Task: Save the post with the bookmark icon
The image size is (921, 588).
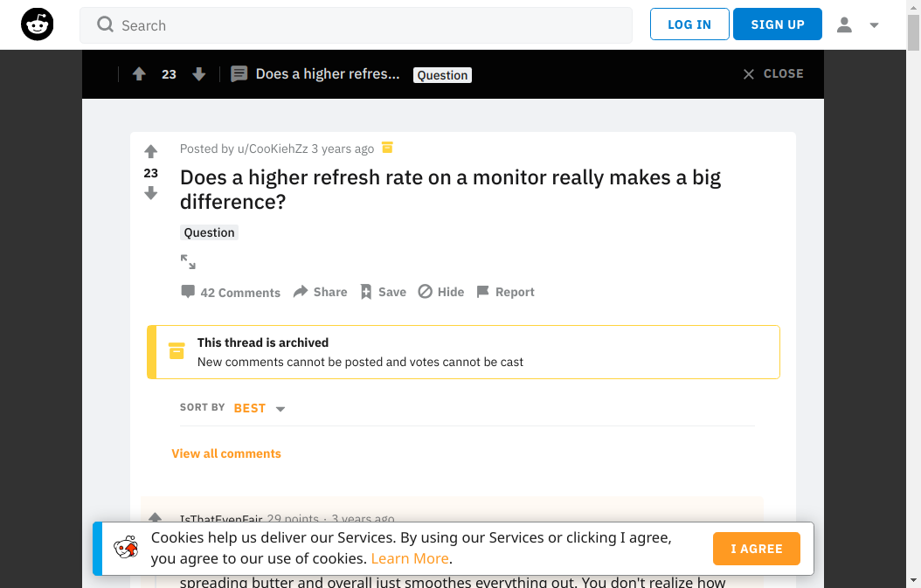Action: (x=383, y=292)
